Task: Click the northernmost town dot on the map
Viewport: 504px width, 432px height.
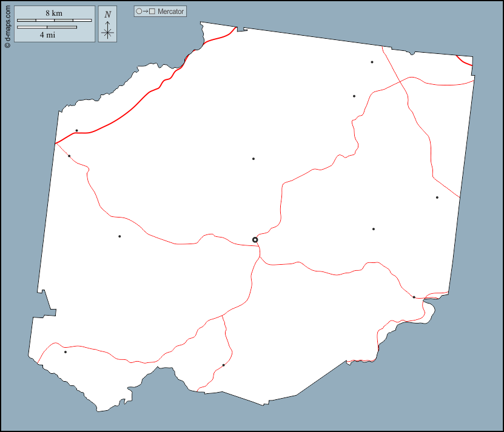Action: pos(372,62)
